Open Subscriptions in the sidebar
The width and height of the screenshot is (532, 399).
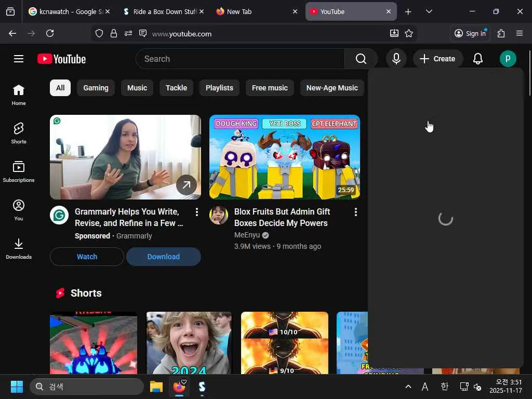[x=19, y=171]
